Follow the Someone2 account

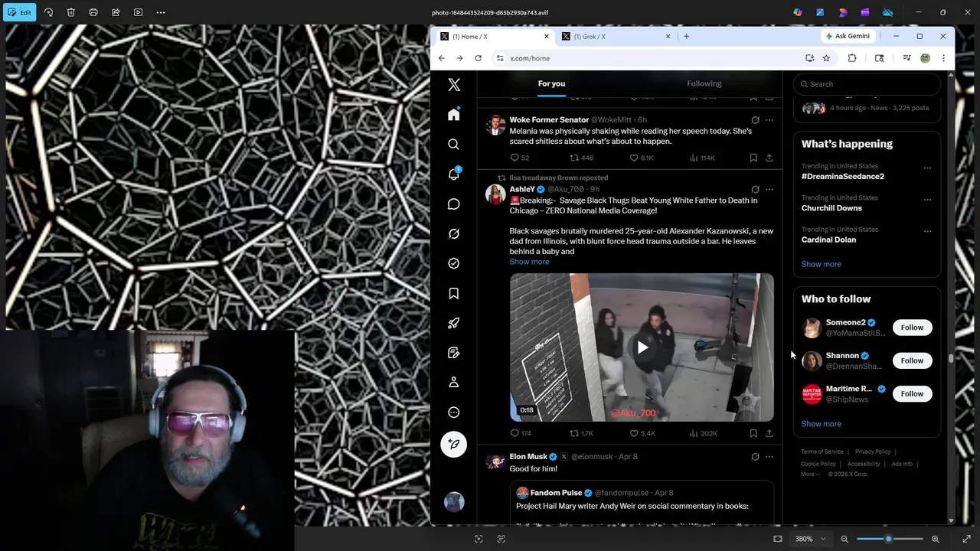coord(912,328)
